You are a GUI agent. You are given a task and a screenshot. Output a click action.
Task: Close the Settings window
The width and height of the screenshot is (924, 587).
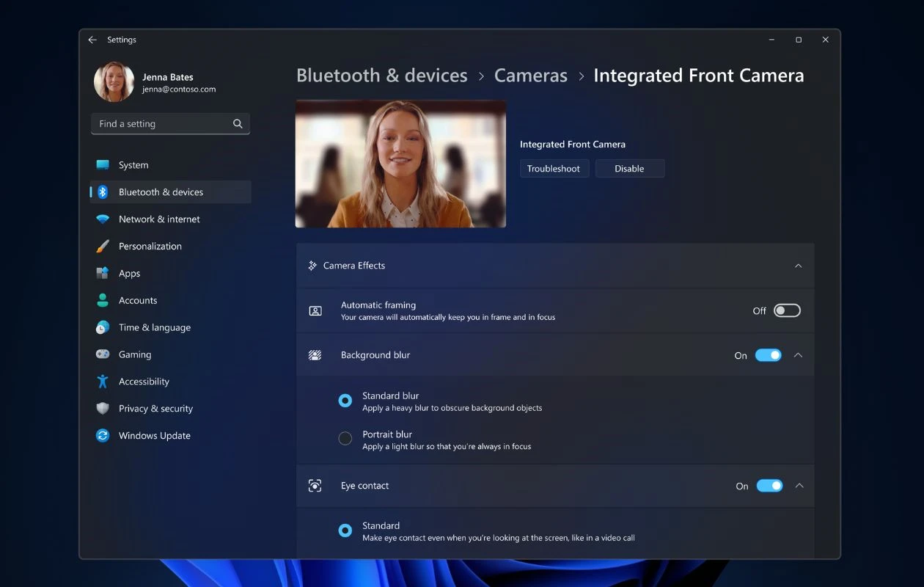pos(826,40)
